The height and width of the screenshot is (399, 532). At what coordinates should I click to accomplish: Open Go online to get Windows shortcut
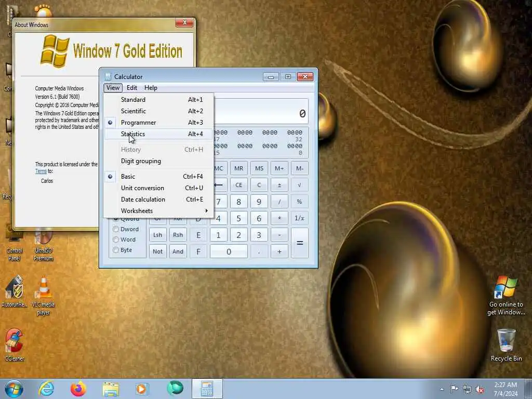pyautogui.click(x=506, y=295)
